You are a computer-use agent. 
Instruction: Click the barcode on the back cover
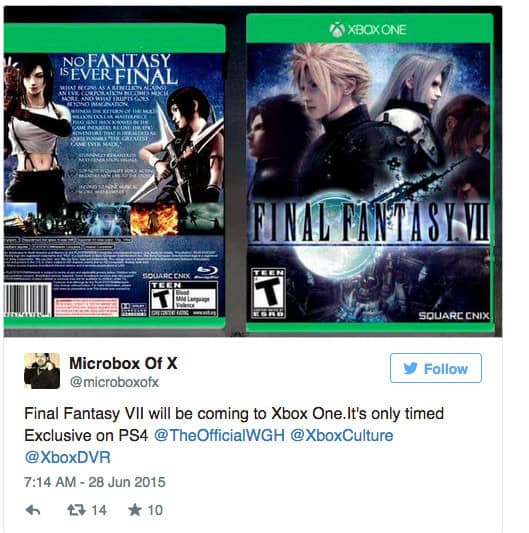[28, 299]
